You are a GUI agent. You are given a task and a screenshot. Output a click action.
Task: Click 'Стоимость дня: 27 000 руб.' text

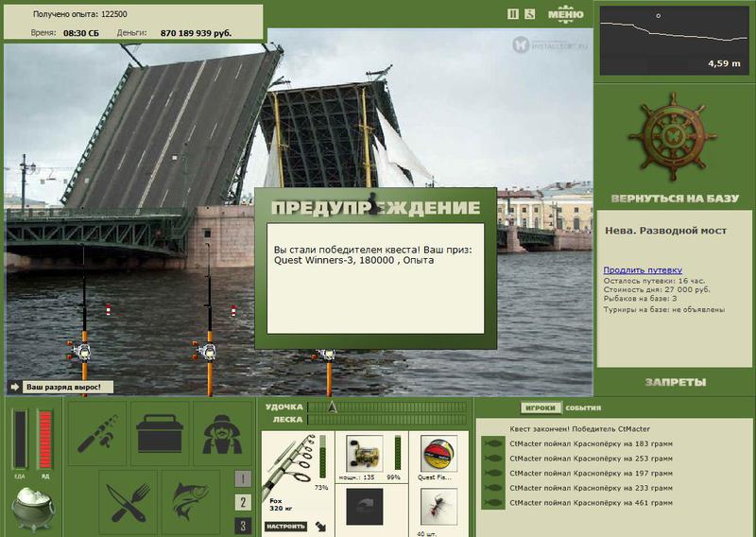coord(657,289)
